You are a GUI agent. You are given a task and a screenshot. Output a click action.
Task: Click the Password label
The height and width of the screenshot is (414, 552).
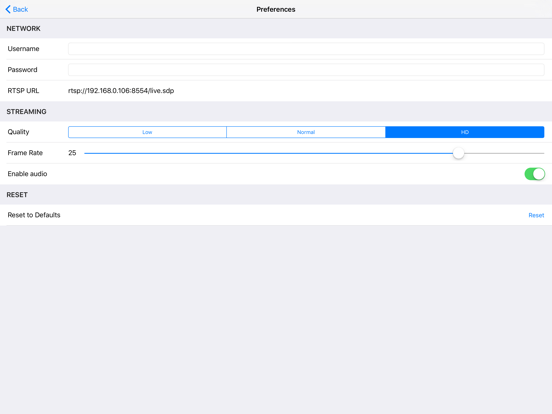click(22, 70)
